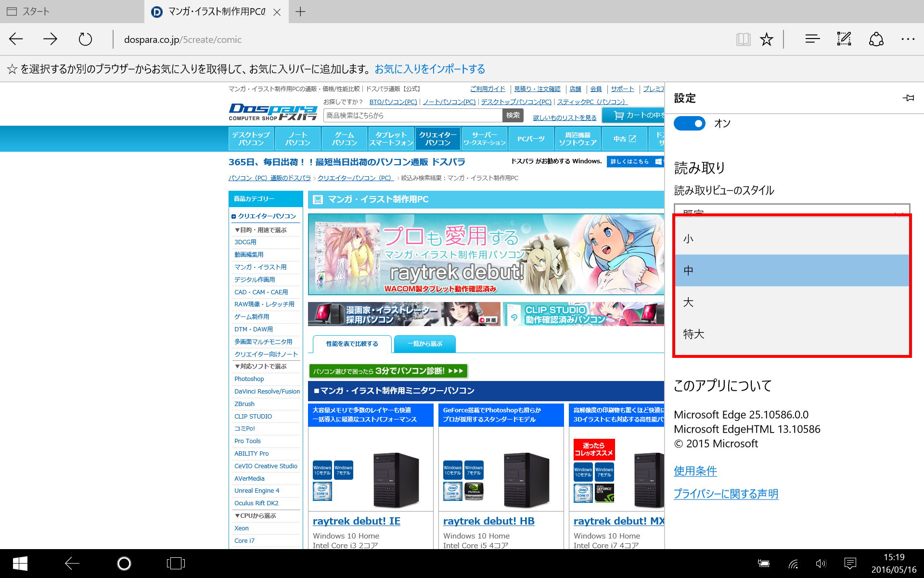This screenshot has height=578, width=924.
Task: Select 中 in the font size list
Action: [x=792, y=271]
